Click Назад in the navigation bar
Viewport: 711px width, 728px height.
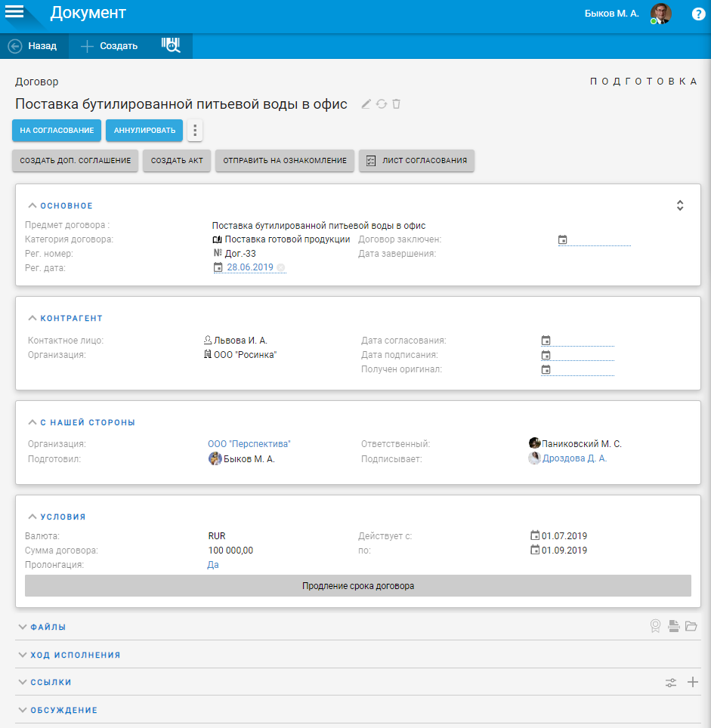pyautogui.click(x=33, y=46)
